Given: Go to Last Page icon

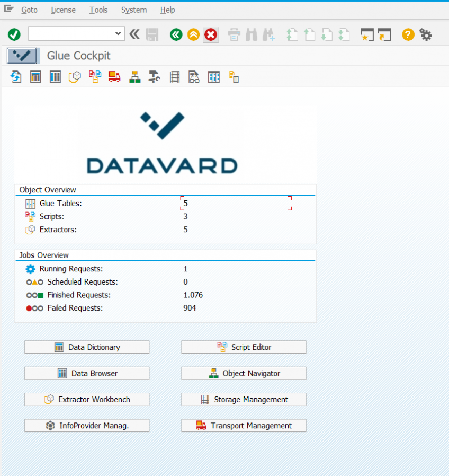Looking at the screenshot, I should coord(344,34).
